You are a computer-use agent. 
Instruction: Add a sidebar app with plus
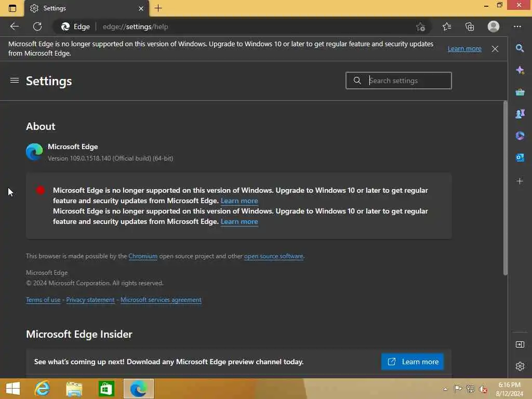(520, 181)
